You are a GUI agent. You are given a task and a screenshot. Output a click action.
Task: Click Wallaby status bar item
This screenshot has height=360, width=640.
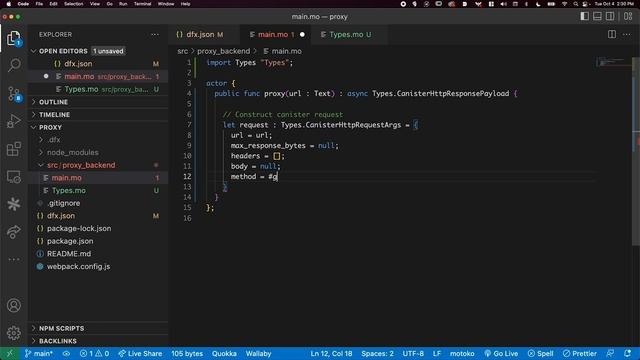[x=258, y=353]
